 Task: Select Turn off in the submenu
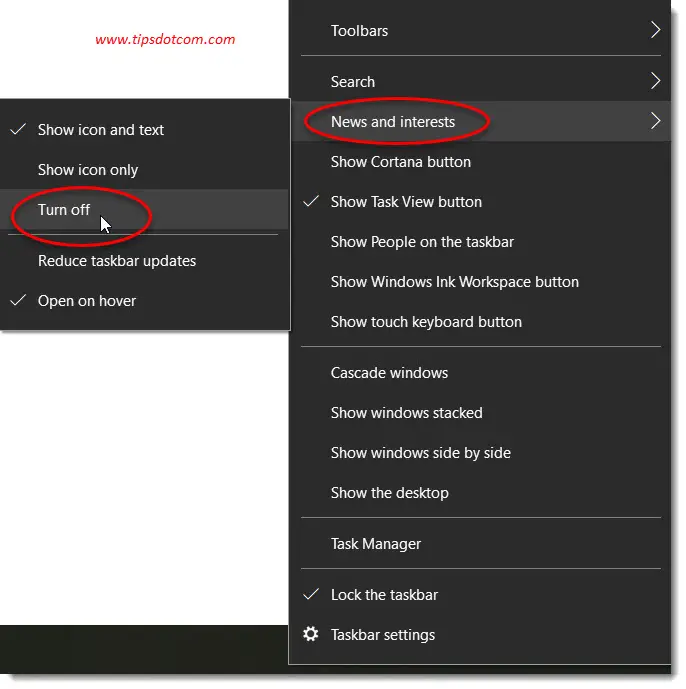(x=64, y=210)
